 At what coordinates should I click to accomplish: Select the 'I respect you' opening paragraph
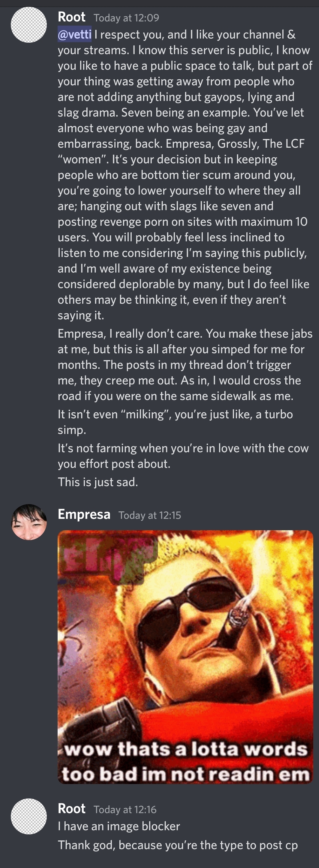pyautogui.click(x=185, y=175)
